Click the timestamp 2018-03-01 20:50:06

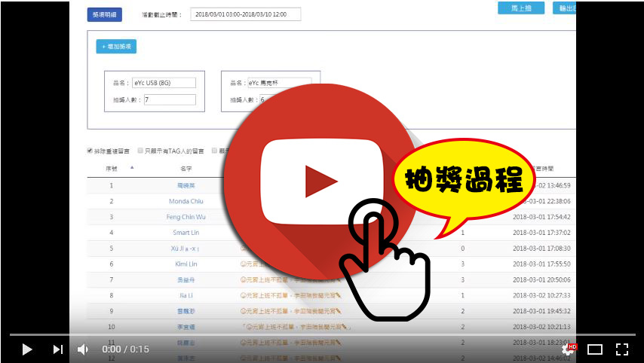click(541, 279)
